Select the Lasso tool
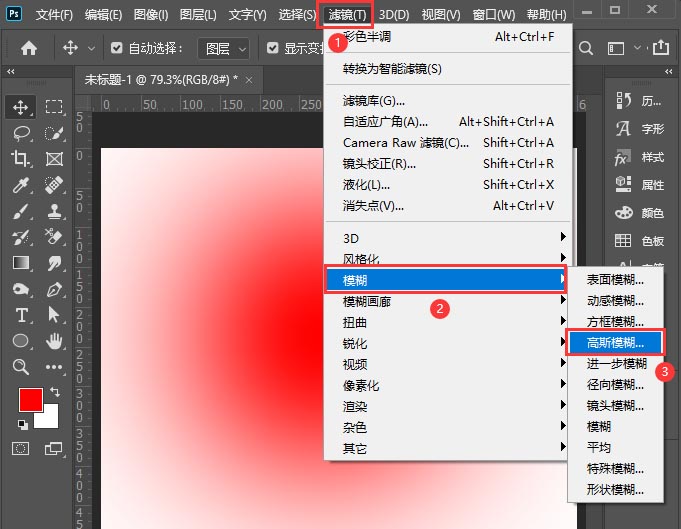This screenshot has height=529, width=681. [20, 133]
